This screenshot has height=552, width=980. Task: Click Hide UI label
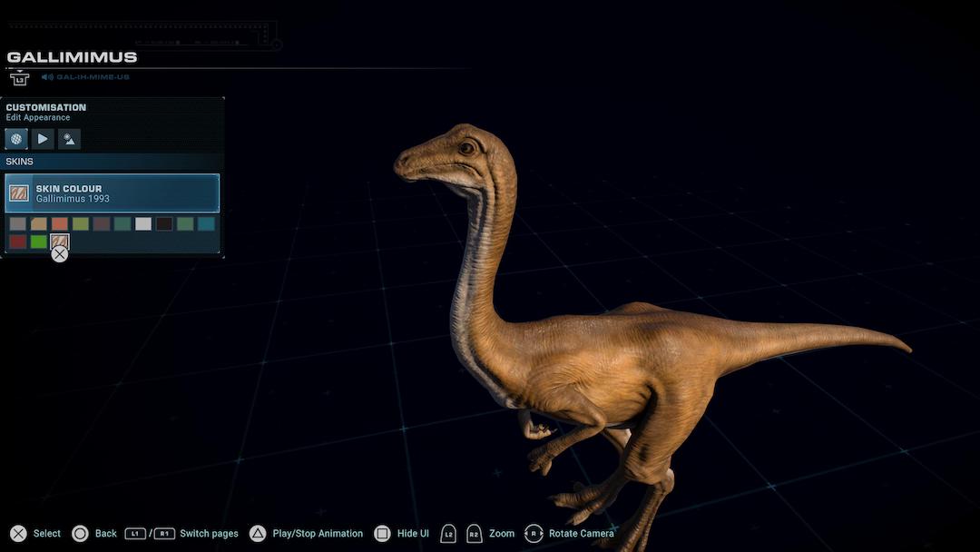413,533
